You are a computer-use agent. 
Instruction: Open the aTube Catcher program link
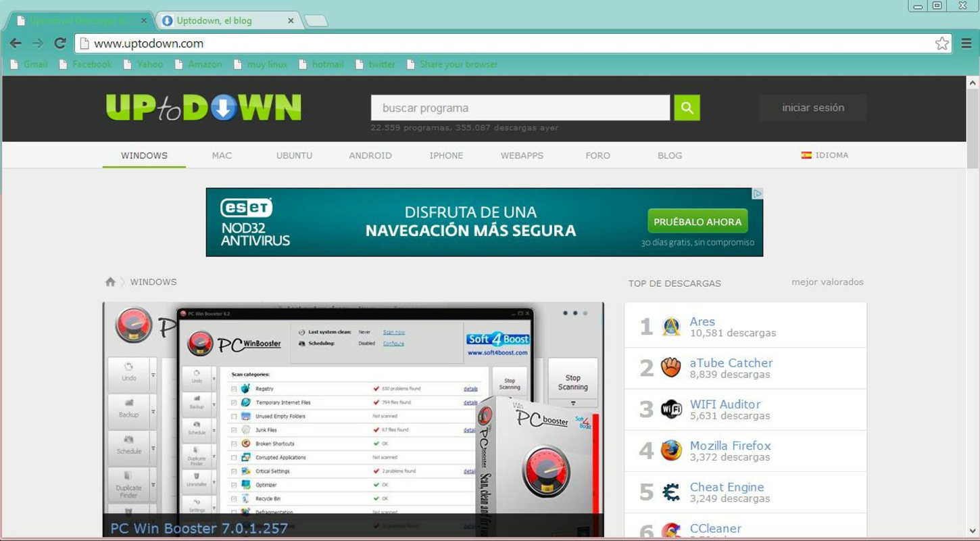(x=731, y=363)
